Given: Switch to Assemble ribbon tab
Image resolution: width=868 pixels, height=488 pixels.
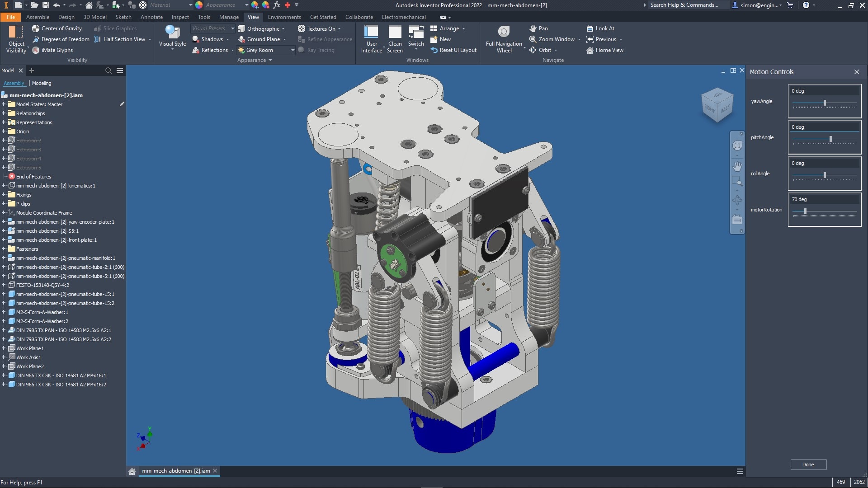Looking at the screenshot, I should [x=38, y=17].
